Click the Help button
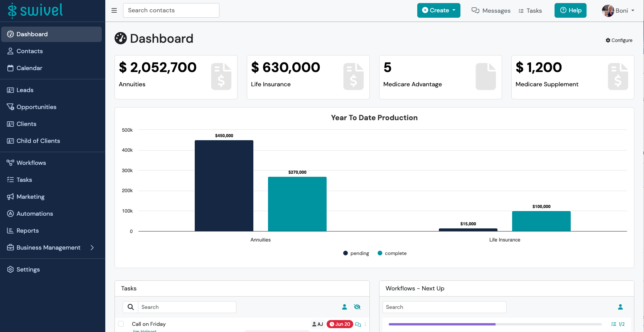This screenshot has width=644, height=332. pos(570,10)
